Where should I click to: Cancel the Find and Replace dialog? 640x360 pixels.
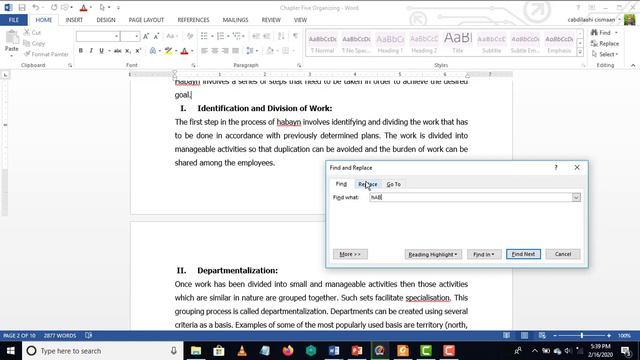pyautogui.click(x=563, y=254)
